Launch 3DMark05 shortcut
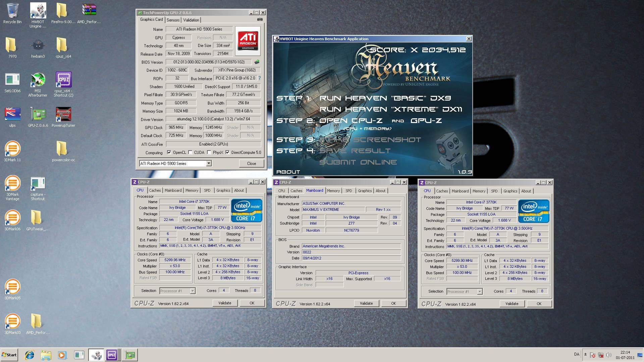This screenshot has height=362, width=644. point(12,290)
